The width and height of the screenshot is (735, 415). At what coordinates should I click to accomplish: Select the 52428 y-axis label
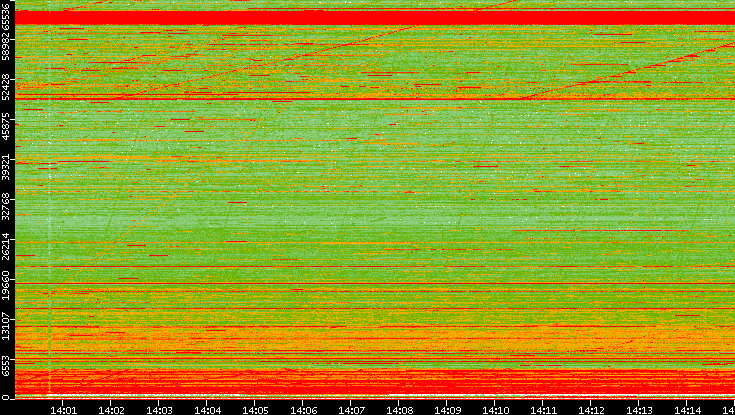[5, 87]
